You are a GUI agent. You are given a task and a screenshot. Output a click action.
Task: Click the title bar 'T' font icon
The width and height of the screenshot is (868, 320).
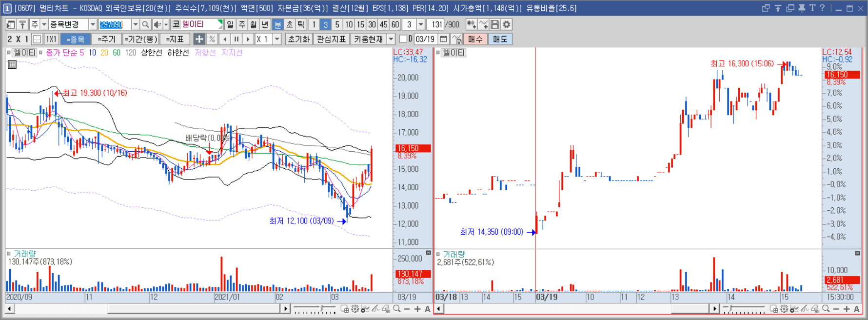coord(812,8)
